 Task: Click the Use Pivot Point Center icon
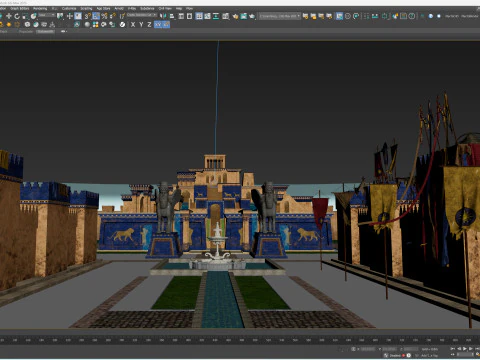(x=60, y=16)
